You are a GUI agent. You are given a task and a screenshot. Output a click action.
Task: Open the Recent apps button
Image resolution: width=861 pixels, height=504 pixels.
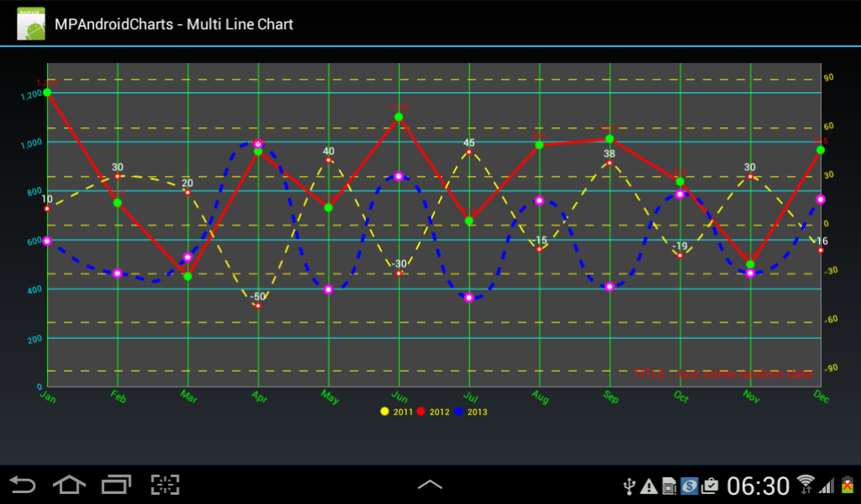click(117, 485)
